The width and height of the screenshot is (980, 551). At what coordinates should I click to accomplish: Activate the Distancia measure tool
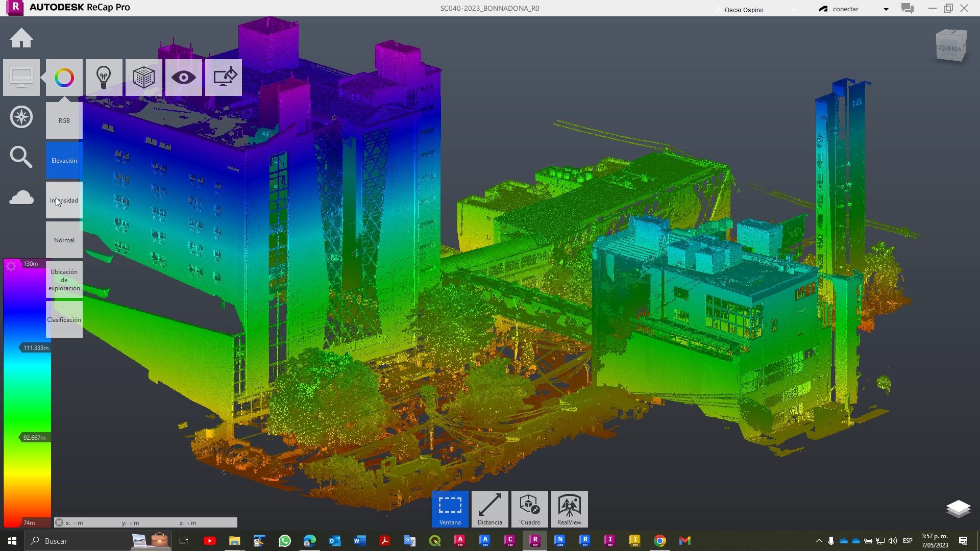[x=490, y=509]
